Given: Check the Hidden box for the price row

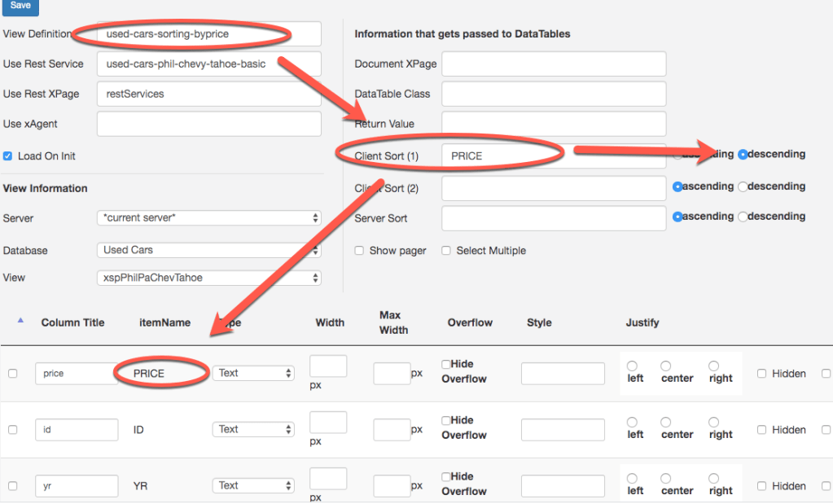Looking at the screenshot, I should 761,374.
